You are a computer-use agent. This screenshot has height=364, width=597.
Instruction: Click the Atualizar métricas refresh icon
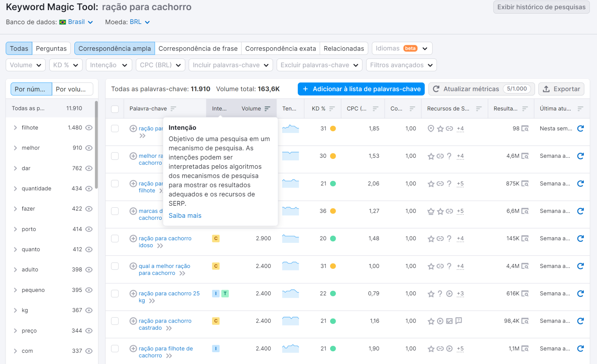coord(436,89)
